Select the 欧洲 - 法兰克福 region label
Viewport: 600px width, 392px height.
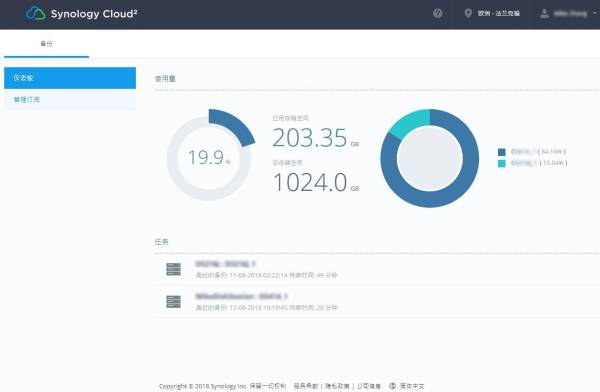tap(498, 13)
